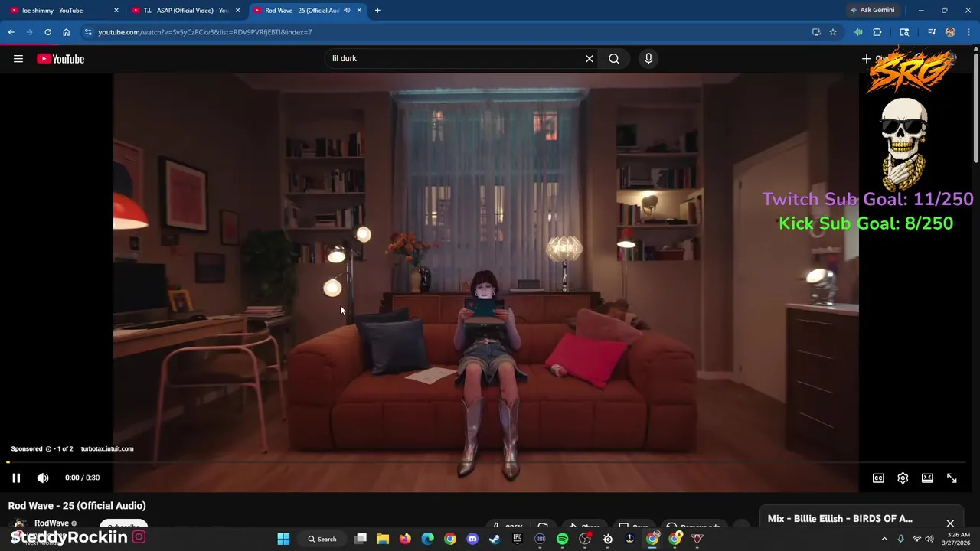Open the RodWave channel name

coord(51,523)
